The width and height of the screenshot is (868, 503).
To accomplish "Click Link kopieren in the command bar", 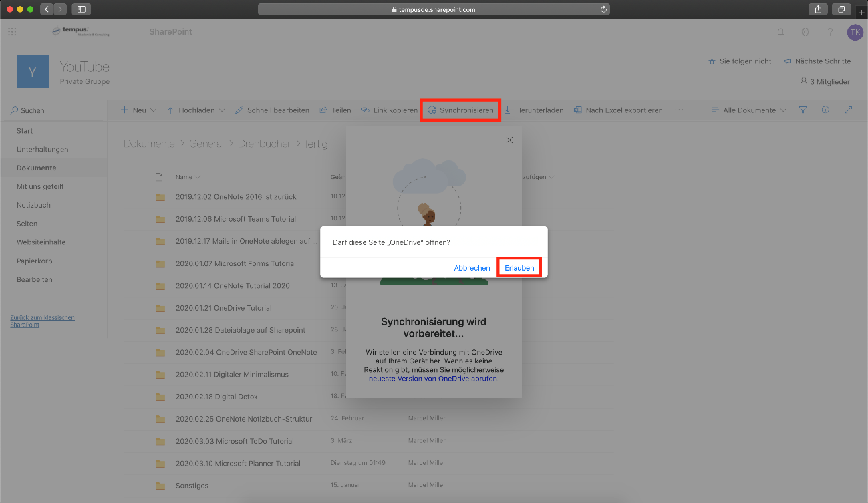I will pyautogui.click(x=390, y=110).
